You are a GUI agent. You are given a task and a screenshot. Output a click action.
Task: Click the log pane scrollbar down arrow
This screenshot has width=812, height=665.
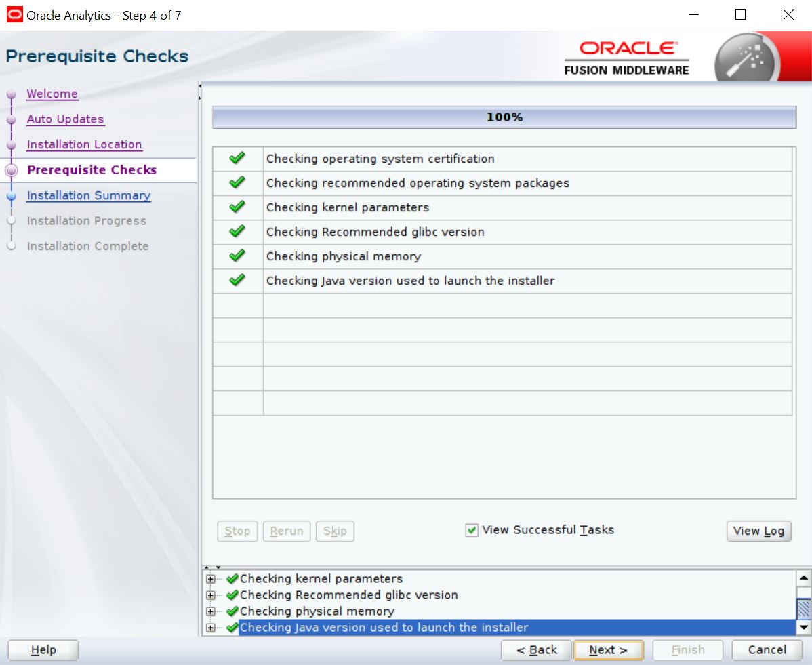(804, 627)
